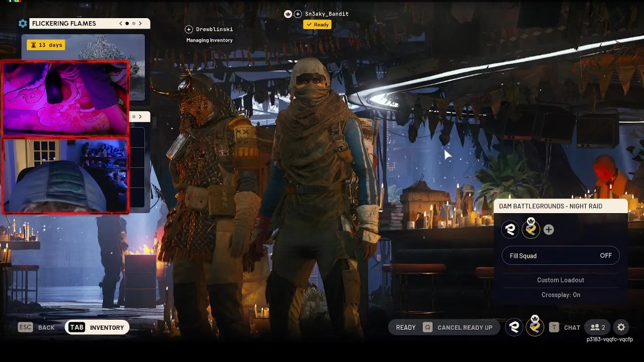Click the Flickering Flames event flower icon

click(23, 24)
